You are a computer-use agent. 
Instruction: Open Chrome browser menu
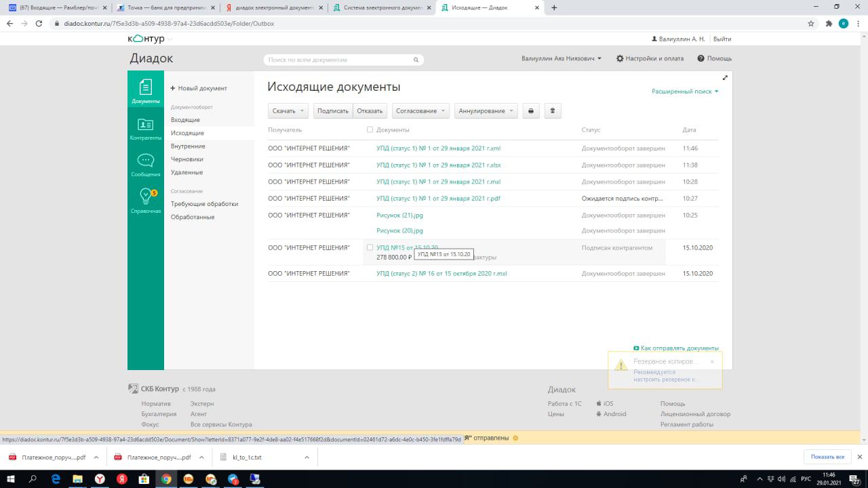pos(859,23)
